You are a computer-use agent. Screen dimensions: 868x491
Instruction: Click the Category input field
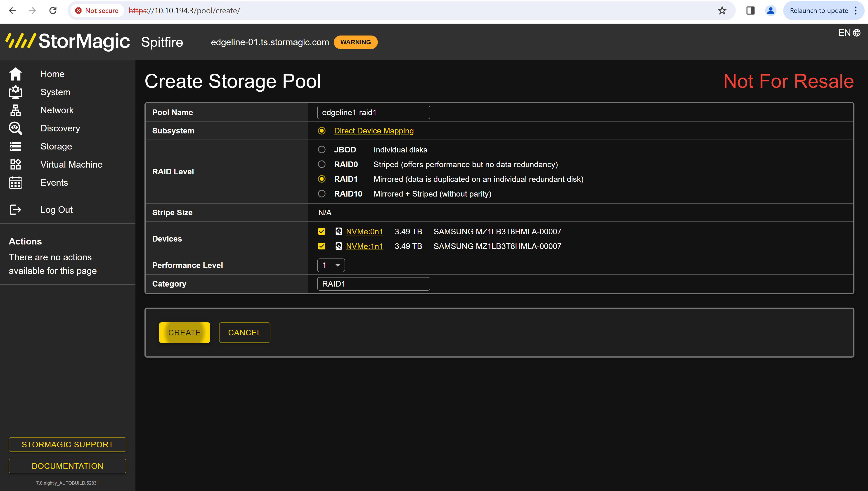tap(374, 284)
